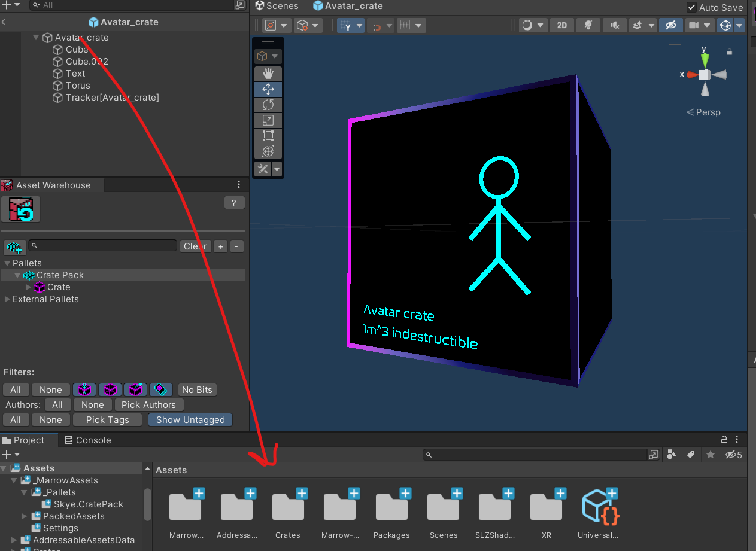This screenshot has width=756, height=551.
Task: Choose the Scale tool
Action: pyautogui.click(x=268, y=120)
